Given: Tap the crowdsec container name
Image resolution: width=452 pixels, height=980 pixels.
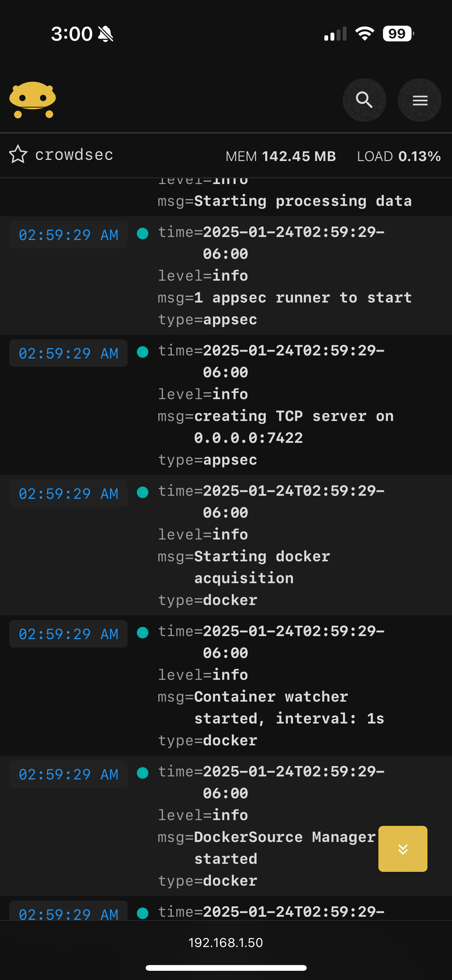Looking at the screenshot, I should click(74, 155).
